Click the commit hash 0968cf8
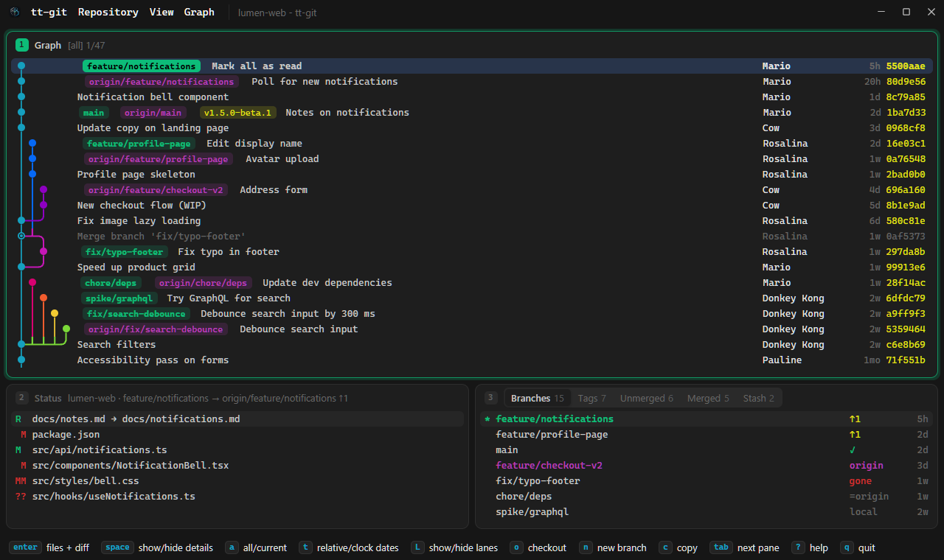 tap(906, 128)
